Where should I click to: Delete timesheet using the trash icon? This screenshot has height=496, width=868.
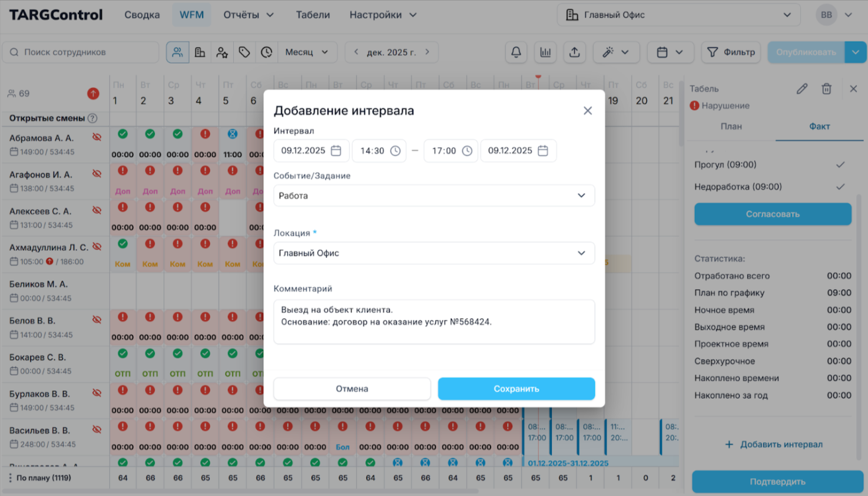(827, 89)
